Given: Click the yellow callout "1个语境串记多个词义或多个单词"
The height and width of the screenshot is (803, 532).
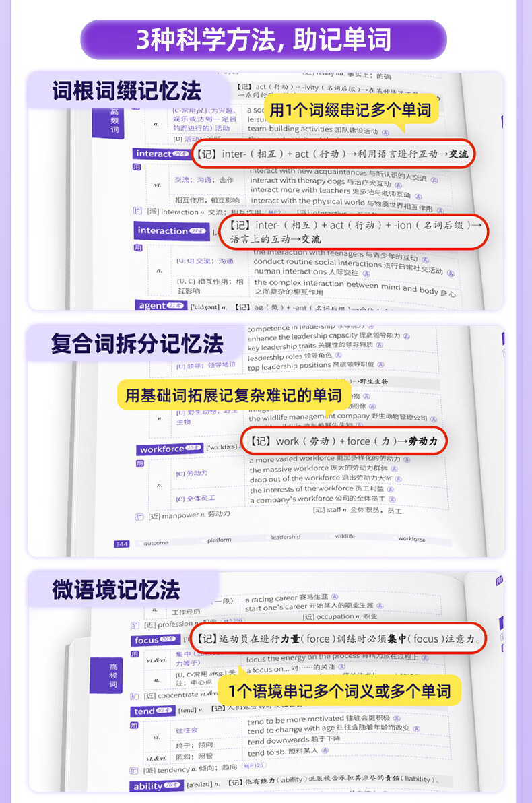Looking at the screenshot, I should coord(339,691).
